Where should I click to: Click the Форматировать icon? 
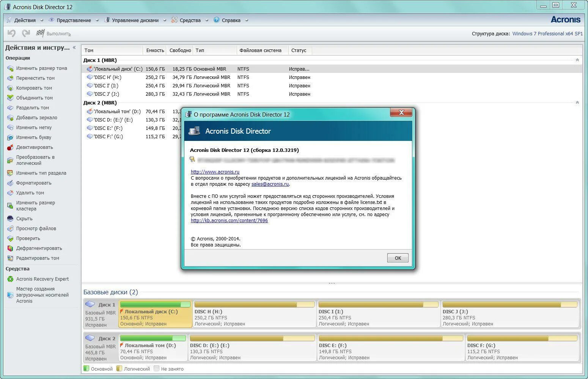click(10, 183)
